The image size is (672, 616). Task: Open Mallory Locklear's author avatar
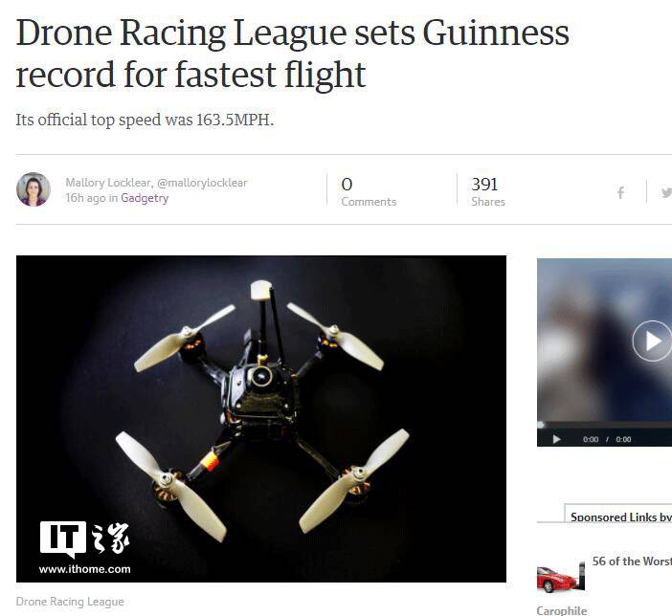[34, 189]
